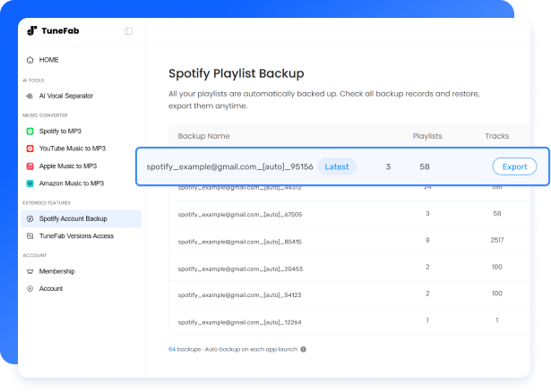Click the Latest badge

337,166
